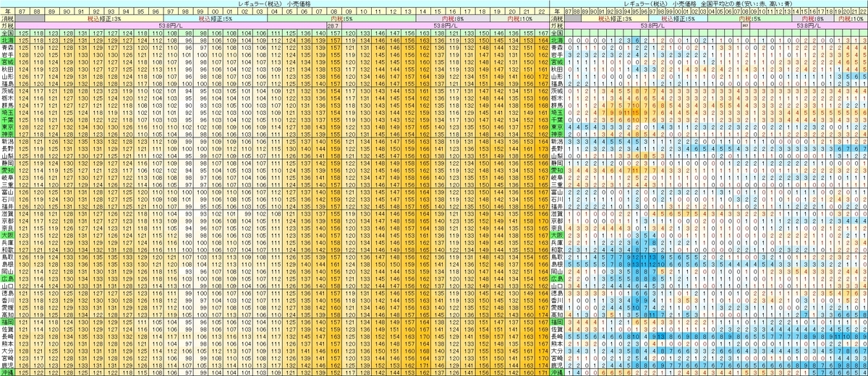Select 年 header cell in difference table
This screenshot has width=868, height=376.
pos(558,11)
